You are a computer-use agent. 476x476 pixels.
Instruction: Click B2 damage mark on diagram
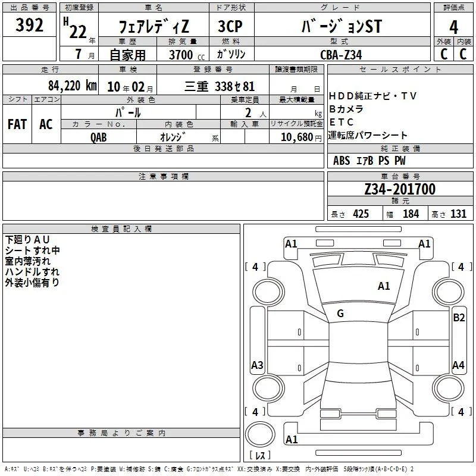point(459,318)
